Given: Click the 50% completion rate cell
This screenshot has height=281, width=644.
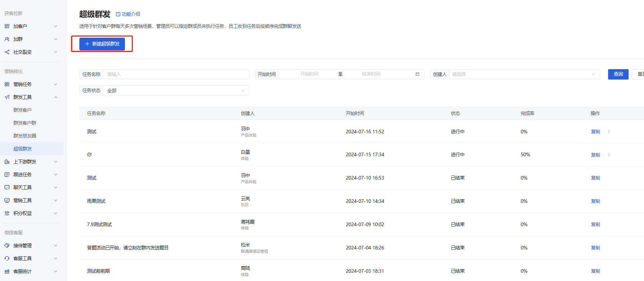Looking at the screenshot, I should point(526,154).
